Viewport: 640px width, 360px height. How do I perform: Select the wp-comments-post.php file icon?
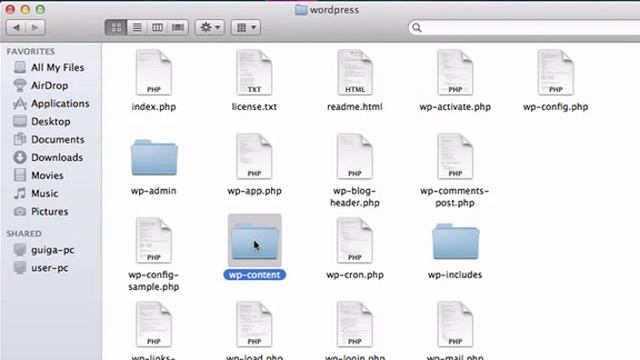[455, 156]
